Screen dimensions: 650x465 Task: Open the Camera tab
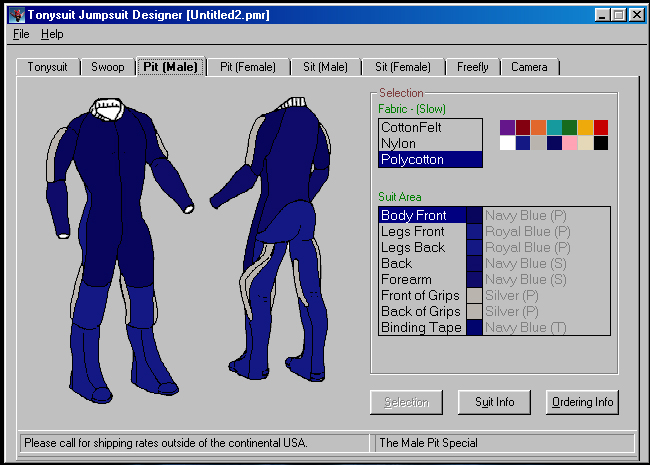point(529,67)
